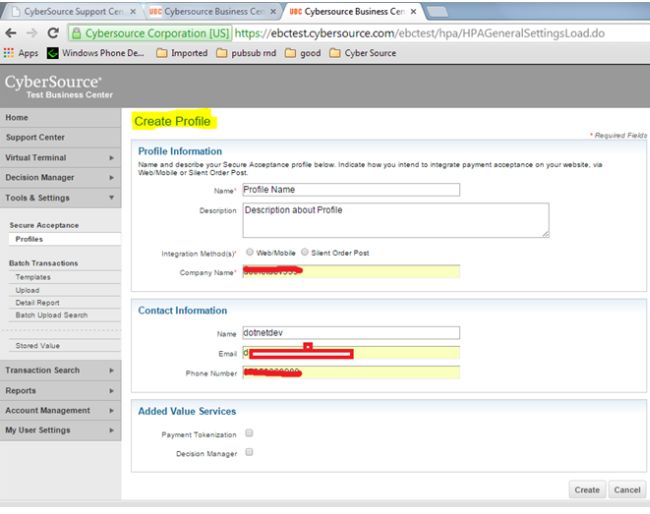This screenshot has height=514, width=650.
Task: Open the Cyber Source bookmarks folder
Action: pos(363,53)
